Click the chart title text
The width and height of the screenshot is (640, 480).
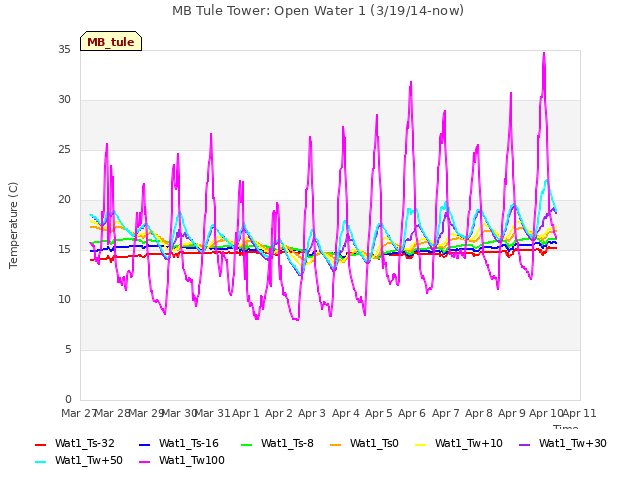[318, 10]
